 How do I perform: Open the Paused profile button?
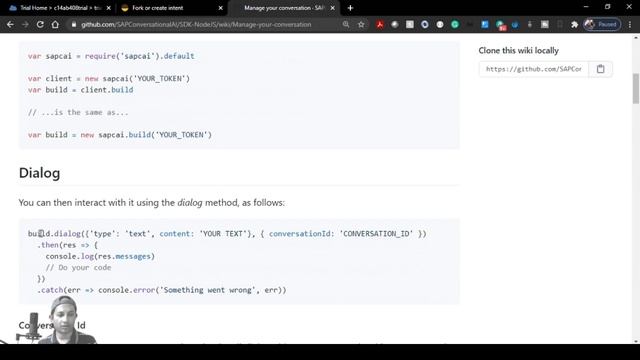602,24
